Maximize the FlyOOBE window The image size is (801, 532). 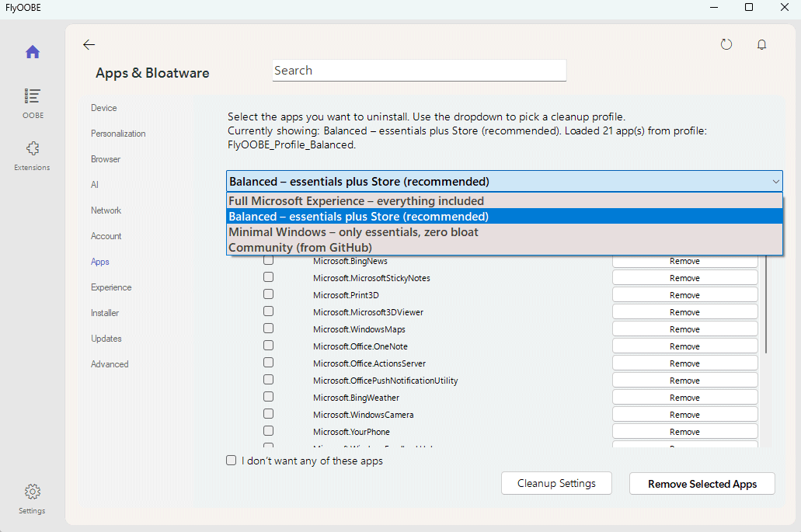point(749,7)
